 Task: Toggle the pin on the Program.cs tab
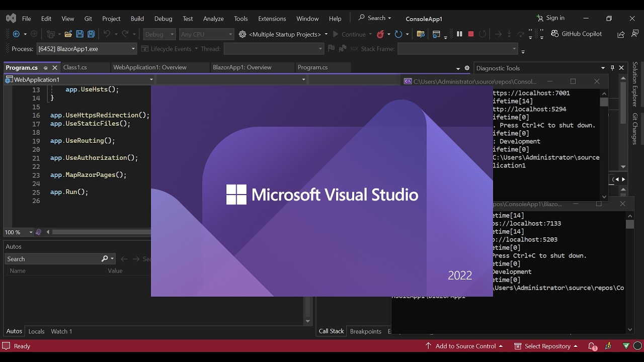click(45, 67)
